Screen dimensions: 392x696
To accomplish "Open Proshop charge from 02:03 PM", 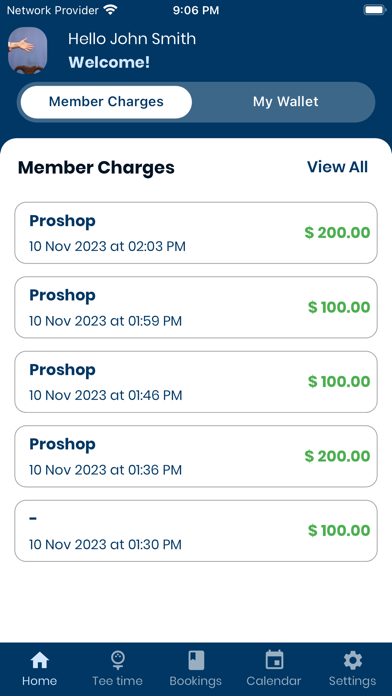I will tap(196, 233).
